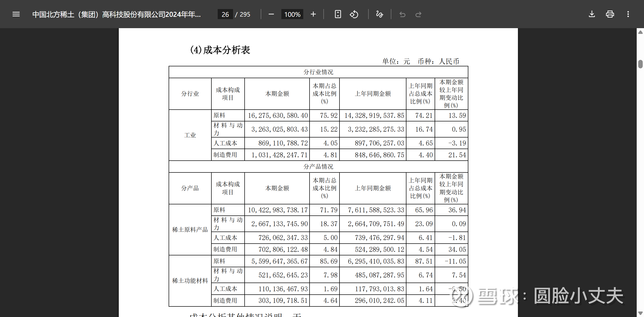Click the value 7,611,588,523.33
Screen dimensions: 644x317
376,210
